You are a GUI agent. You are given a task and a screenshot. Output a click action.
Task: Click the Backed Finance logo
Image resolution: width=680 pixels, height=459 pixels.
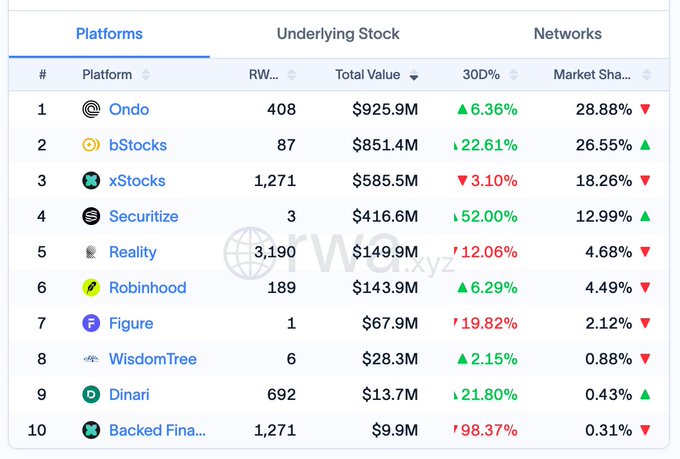pos(91,430)
